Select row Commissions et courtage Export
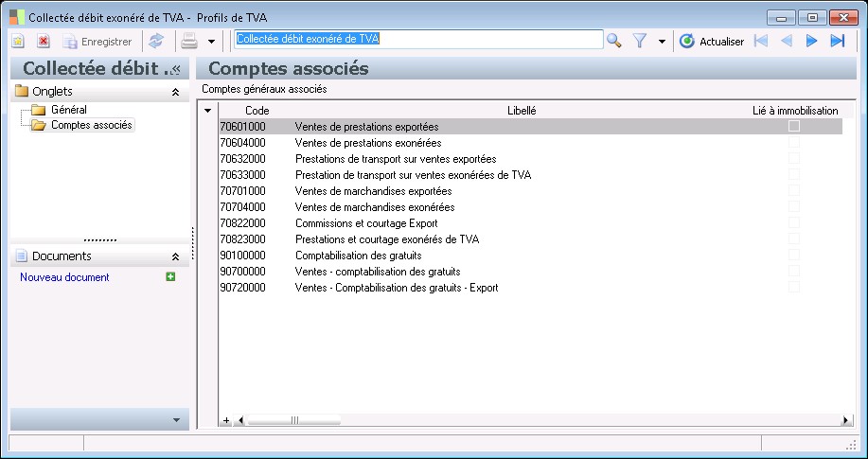868x459 pixels. pos(531,223)
